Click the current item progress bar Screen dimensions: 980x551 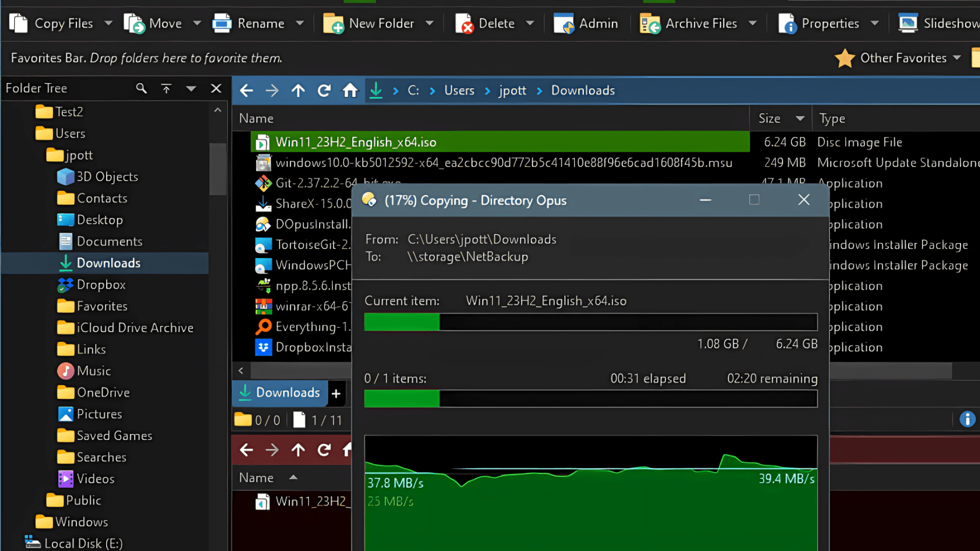pyautogui.click(x=591, y=322)
